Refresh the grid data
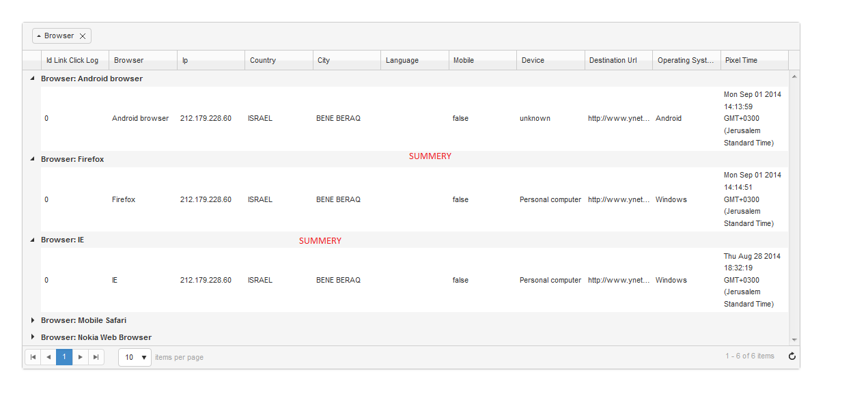The image size is (868, 396). 792,356
